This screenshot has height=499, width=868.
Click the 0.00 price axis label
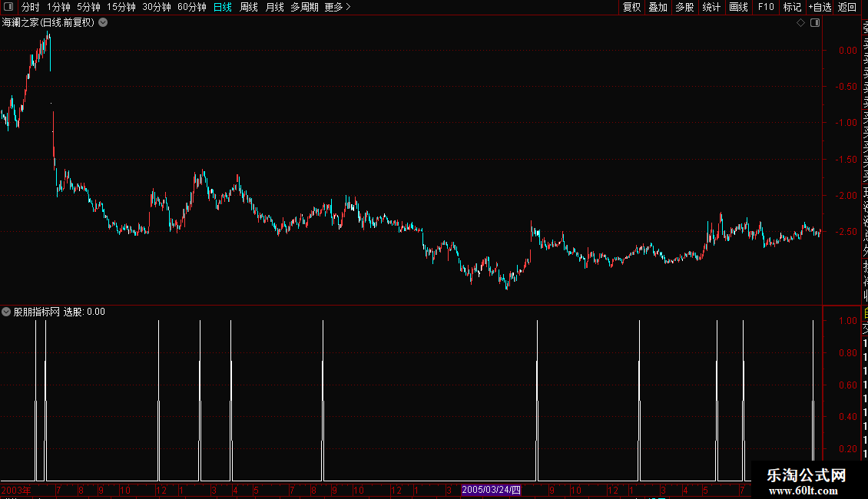coord(847,51)
